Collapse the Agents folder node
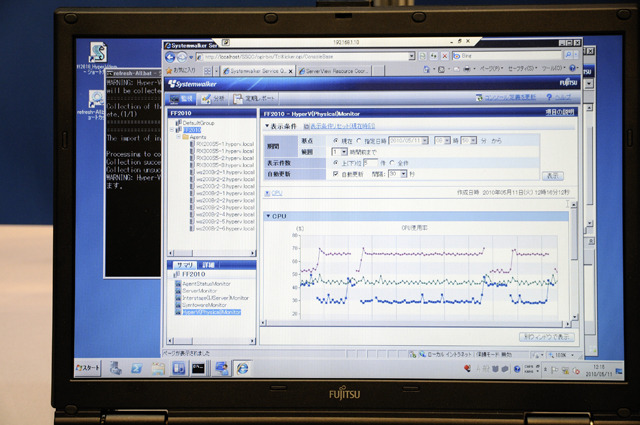The height and width of the screenshot is (425, 640). click(x=178, y=137)
